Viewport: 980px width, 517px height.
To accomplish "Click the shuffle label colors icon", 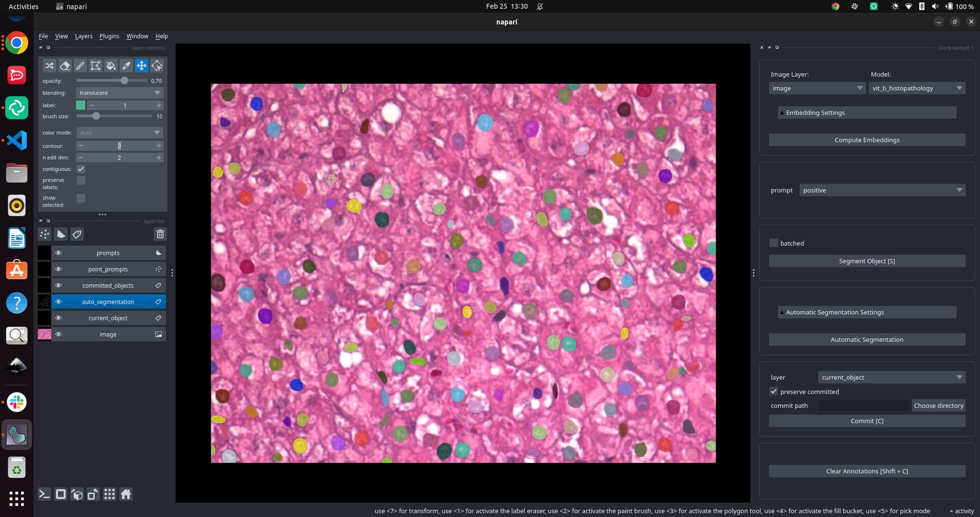I will click(50, 65).
